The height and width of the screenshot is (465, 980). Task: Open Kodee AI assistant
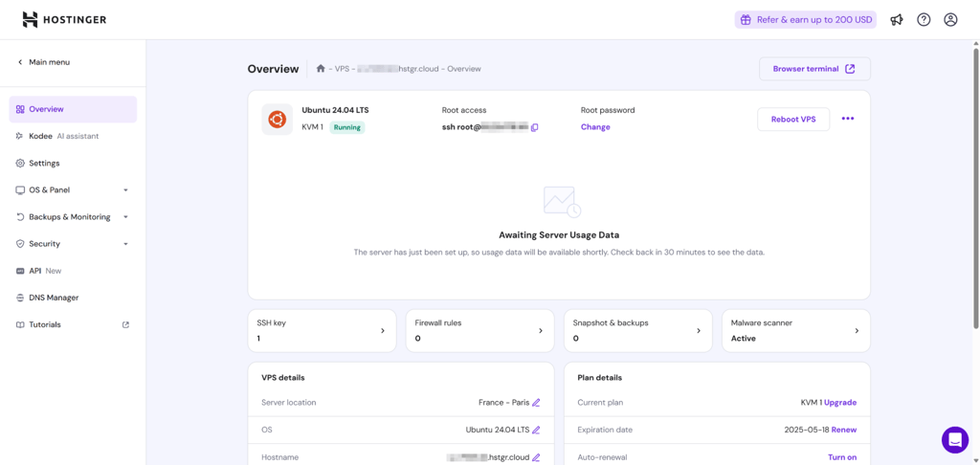[73, 136]
